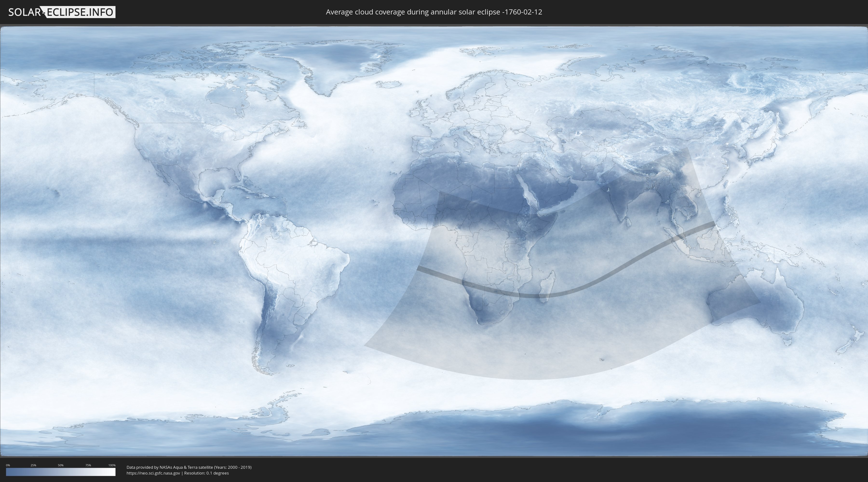The height and width of the screenshot is (482, 868).
Task: Click the 100% label on legend
Action: [x=112, y=465]
